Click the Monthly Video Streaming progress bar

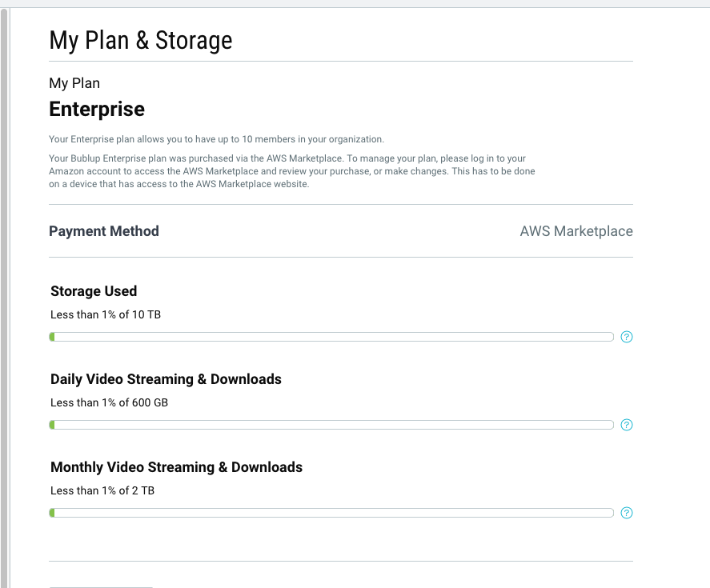pos(331,513)
